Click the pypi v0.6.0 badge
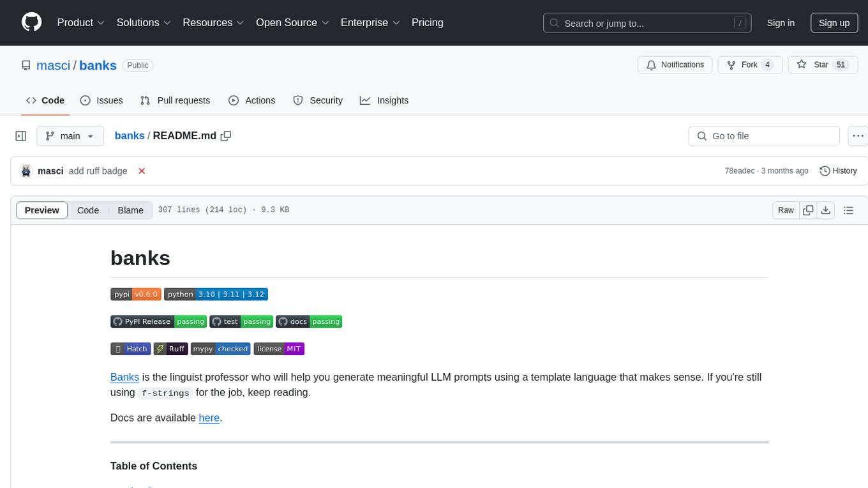The width and height of the screenshot is (868, 488). pyautogui.click(x=135, y=294)
